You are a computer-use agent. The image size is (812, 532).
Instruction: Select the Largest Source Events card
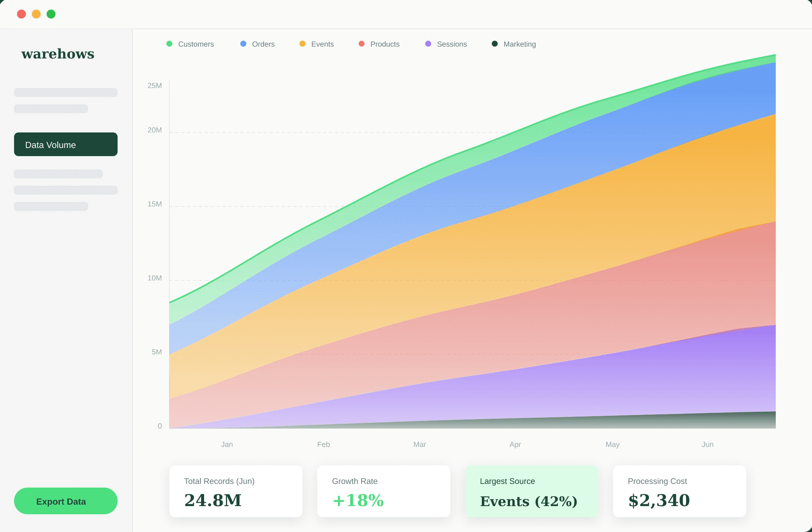[532, 491]
